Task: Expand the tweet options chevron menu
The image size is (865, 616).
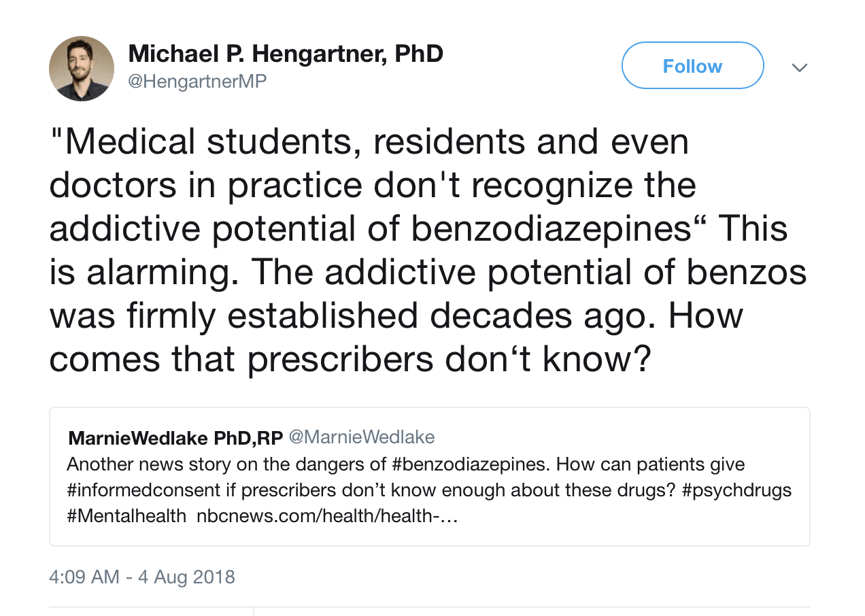Action: pyautogui.click(x=800, y=67)
